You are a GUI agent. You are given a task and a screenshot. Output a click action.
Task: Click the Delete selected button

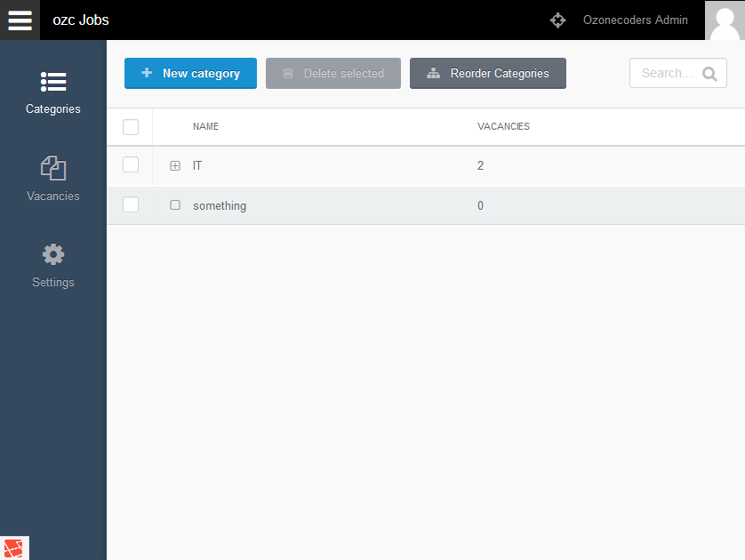333,73
